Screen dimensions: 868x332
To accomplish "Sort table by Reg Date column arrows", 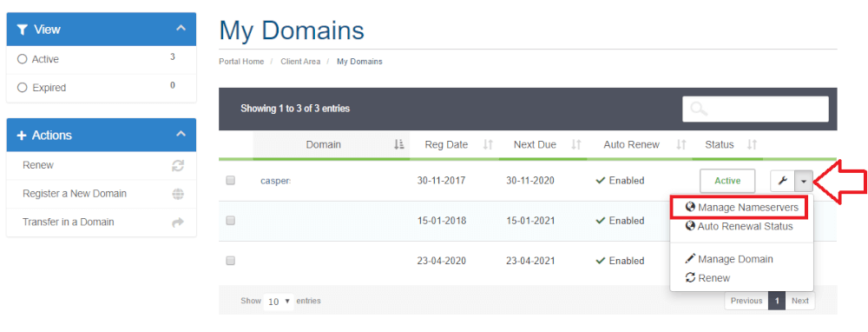I will click(488, 144).
